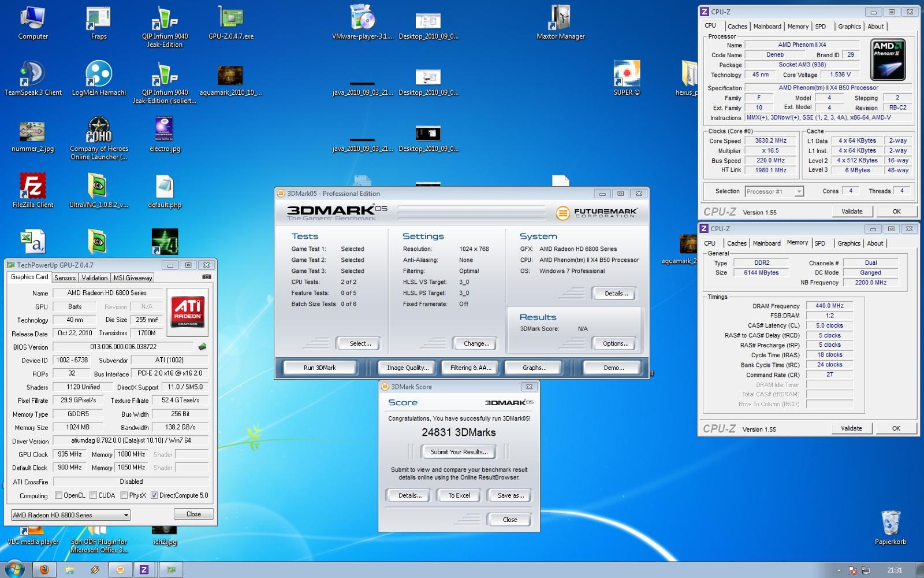The height and width of the screenshot is (578, 924).
Task: Open the Maxtor Manager shortcut
Action: tap(560, 23)
